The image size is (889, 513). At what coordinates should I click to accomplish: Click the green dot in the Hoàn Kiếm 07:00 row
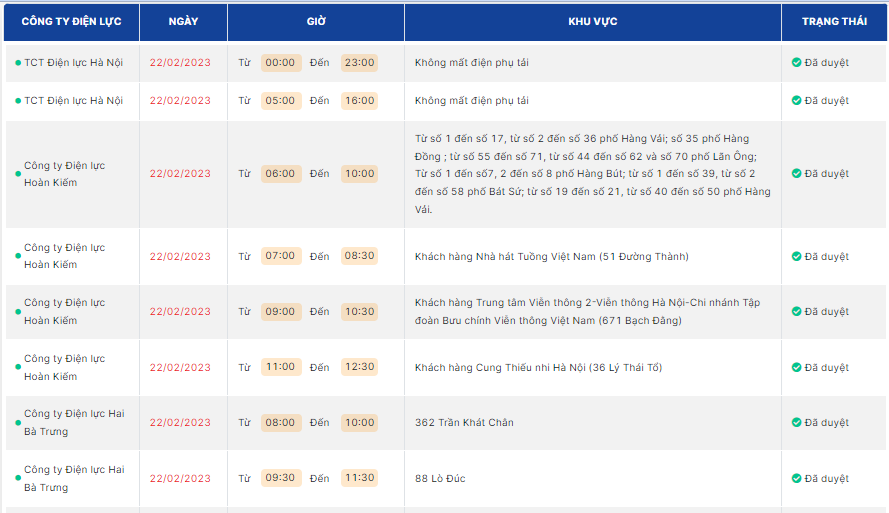click(x=18, y=256)
